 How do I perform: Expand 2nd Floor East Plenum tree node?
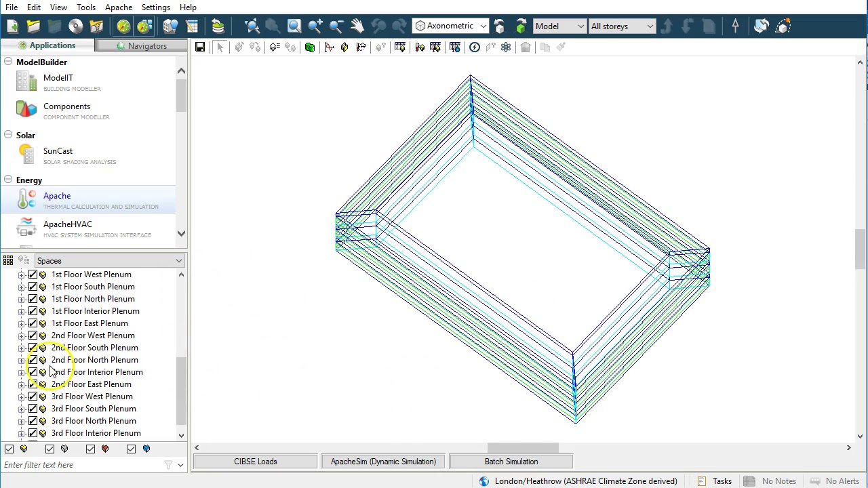[21, 384]
